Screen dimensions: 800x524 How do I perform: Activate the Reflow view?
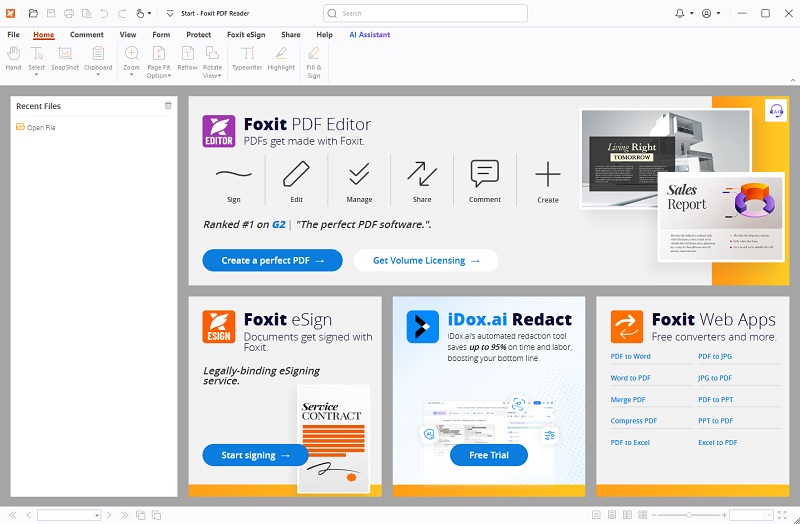point(187,58)
